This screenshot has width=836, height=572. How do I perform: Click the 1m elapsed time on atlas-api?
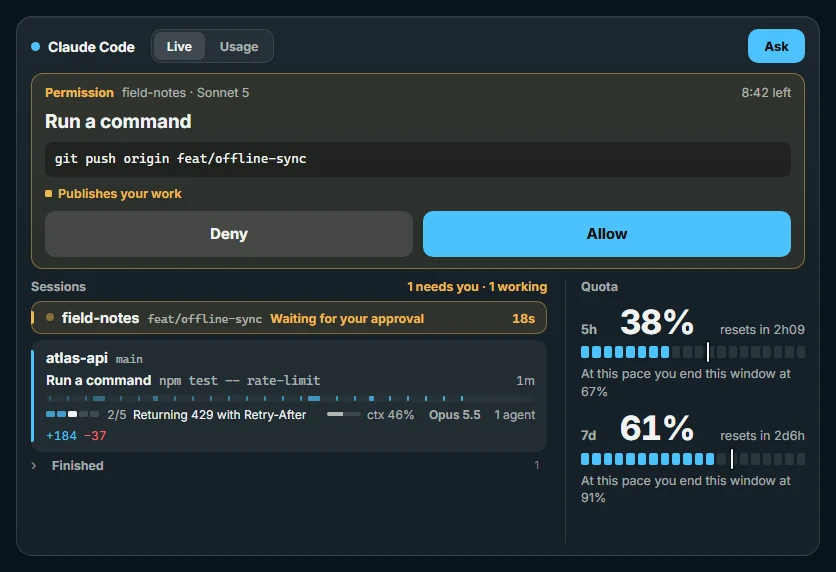click(525, 381)
